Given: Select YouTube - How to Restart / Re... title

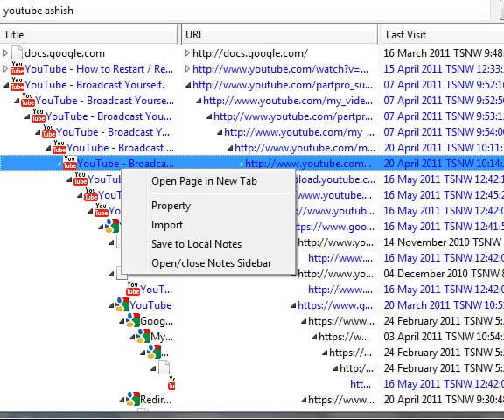Looking at the screenshot, I should [x=99, y=69].
